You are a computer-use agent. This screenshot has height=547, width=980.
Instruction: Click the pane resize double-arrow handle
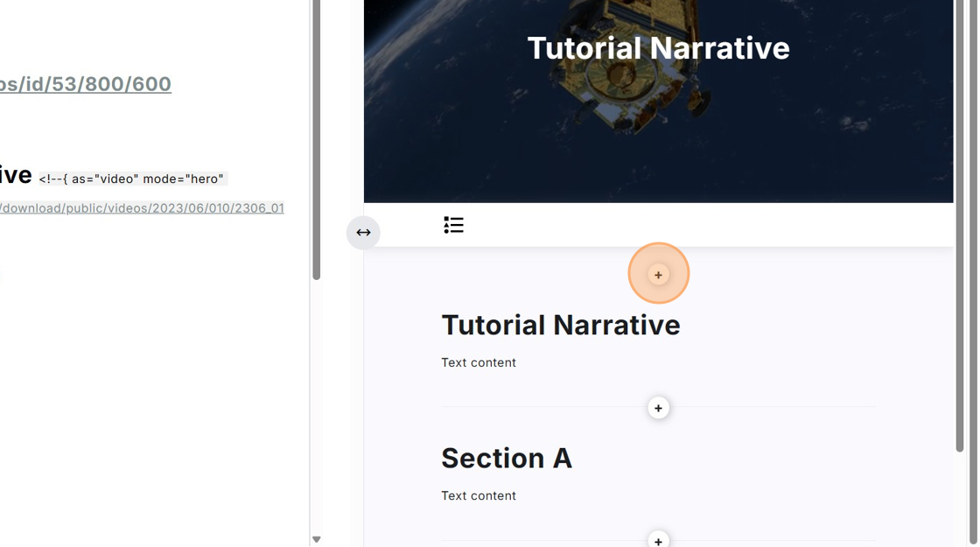click(x=363, y=233)
